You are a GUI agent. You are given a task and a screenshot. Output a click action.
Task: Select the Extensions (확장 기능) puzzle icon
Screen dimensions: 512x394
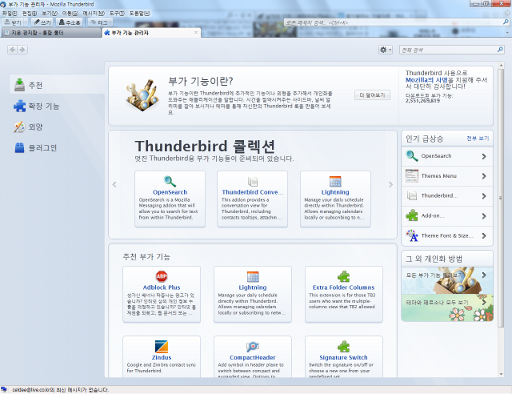pyautogui.click(x=19, y=106)
